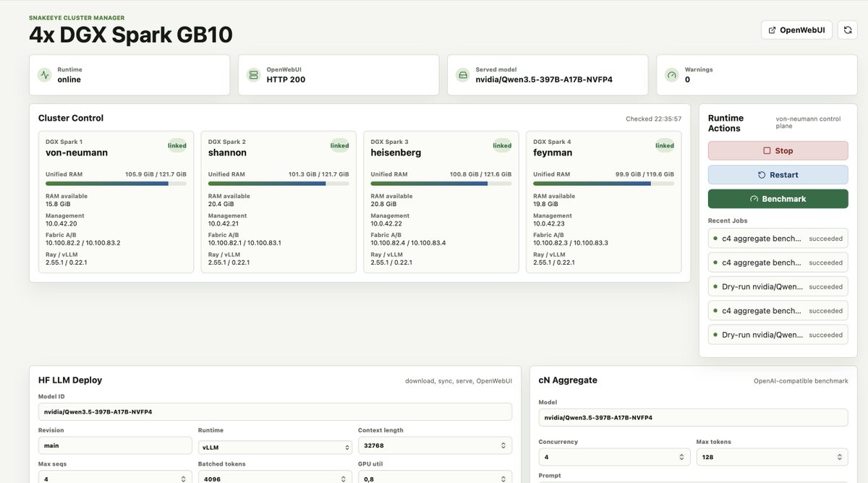This screenshot has height=483, width=868.
Task: Click the Served model drive icon
Action: click(x=462, y=74)
